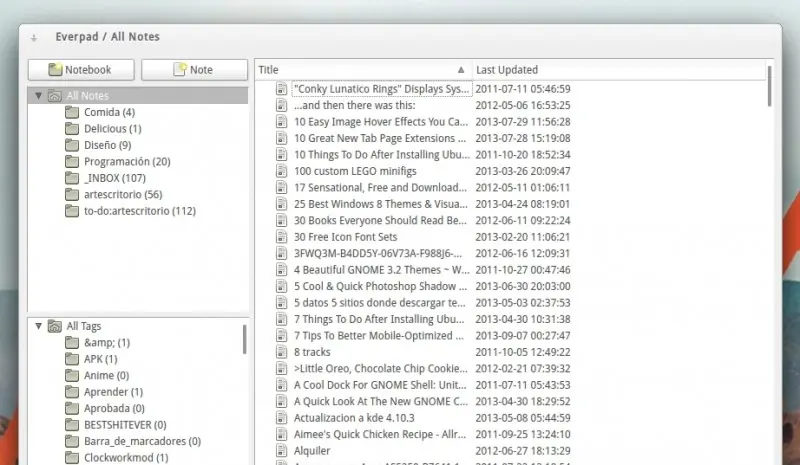
Task: Click the Aprobada tag folder icon
Action: coord(72,408)
